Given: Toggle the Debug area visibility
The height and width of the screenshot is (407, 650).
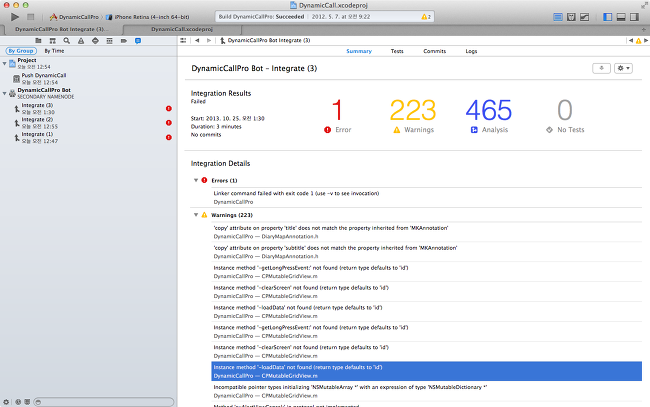Looking at the screenshot, I should click(x=621, y=17).
